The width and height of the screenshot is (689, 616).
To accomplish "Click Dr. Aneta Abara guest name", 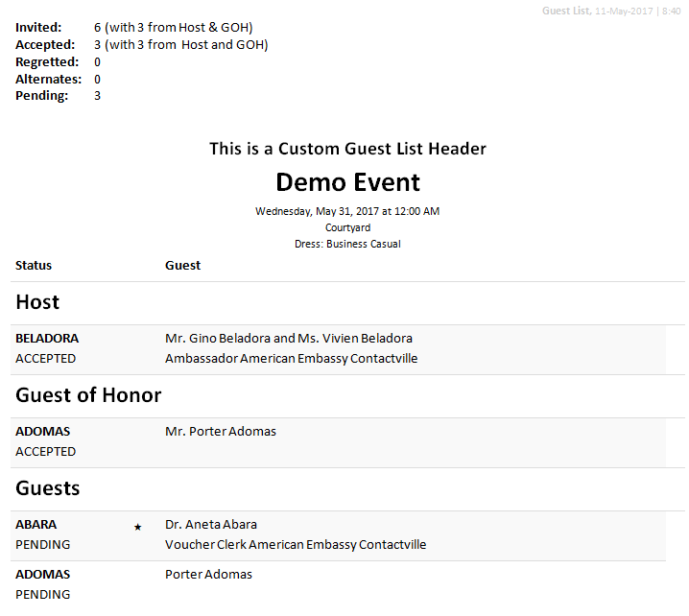I will (211, 525).
